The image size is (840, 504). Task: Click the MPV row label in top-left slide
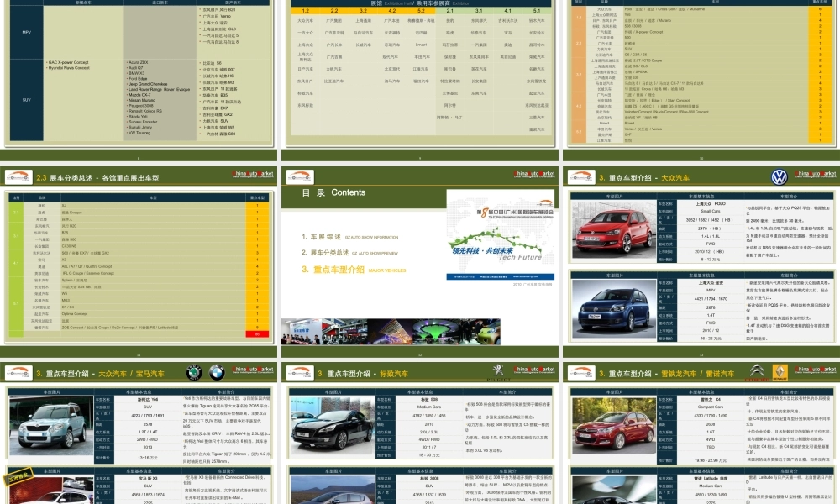click(x=26, y=32)
